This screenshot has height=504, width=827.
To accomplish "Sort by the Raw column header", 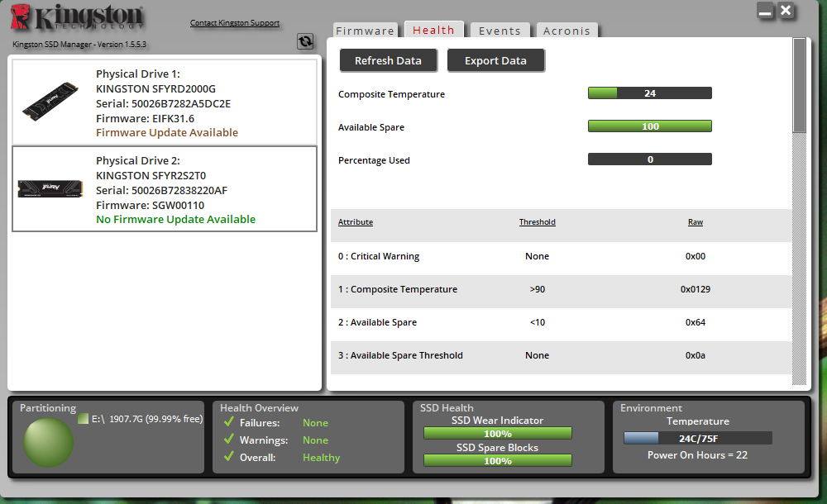I will click(696, 222).
